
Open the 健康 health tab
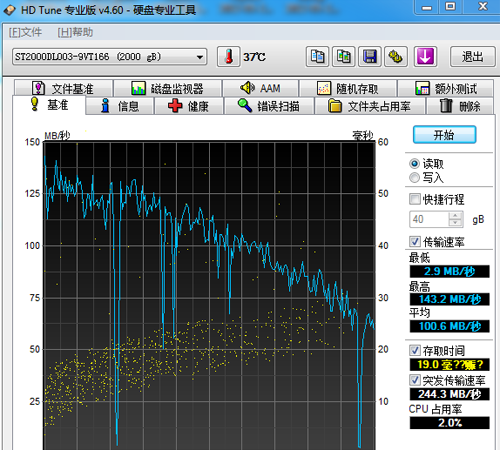pos(188,106)
